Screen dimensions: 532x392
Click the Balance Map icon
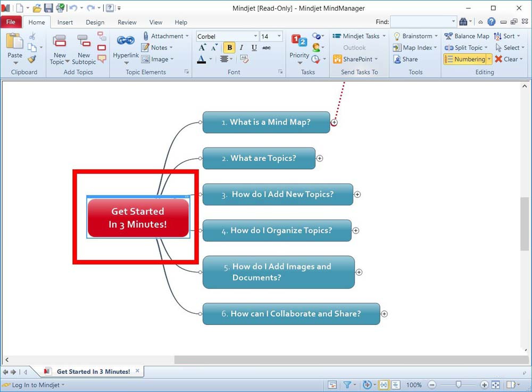click(466, 36)
